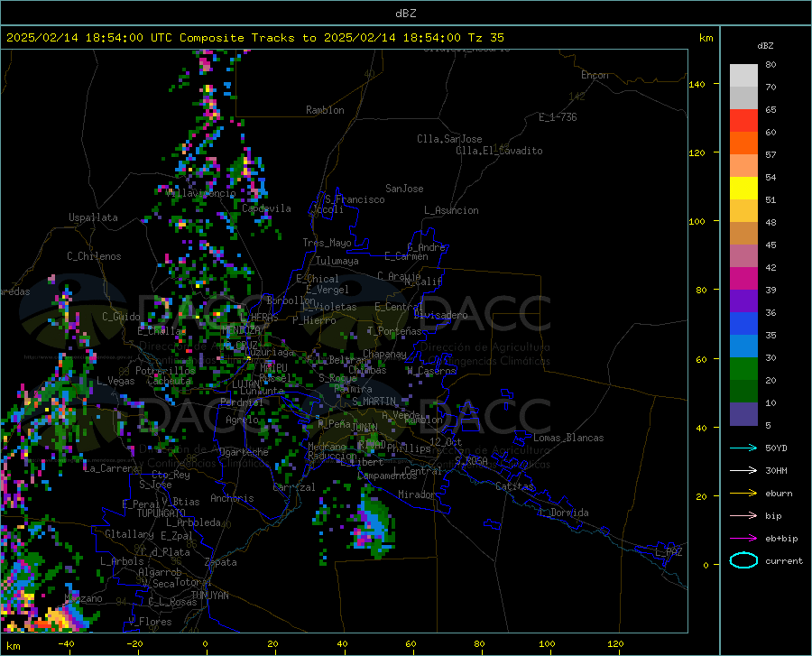The height and width of the screenshot is (656, 812).
Task: Click the 'E_1-736' map label
Action: pos(558,117)
